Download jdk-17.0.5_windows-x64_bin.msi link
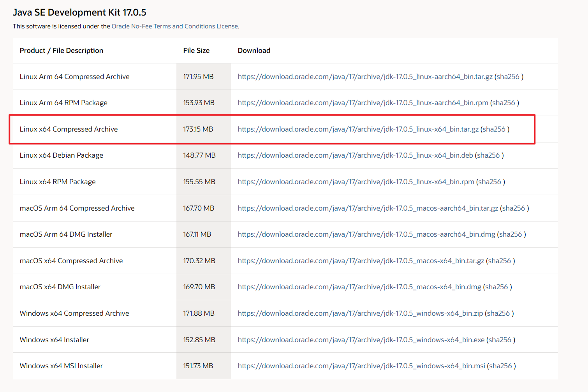Screen dimensions: 588x392 361,366
